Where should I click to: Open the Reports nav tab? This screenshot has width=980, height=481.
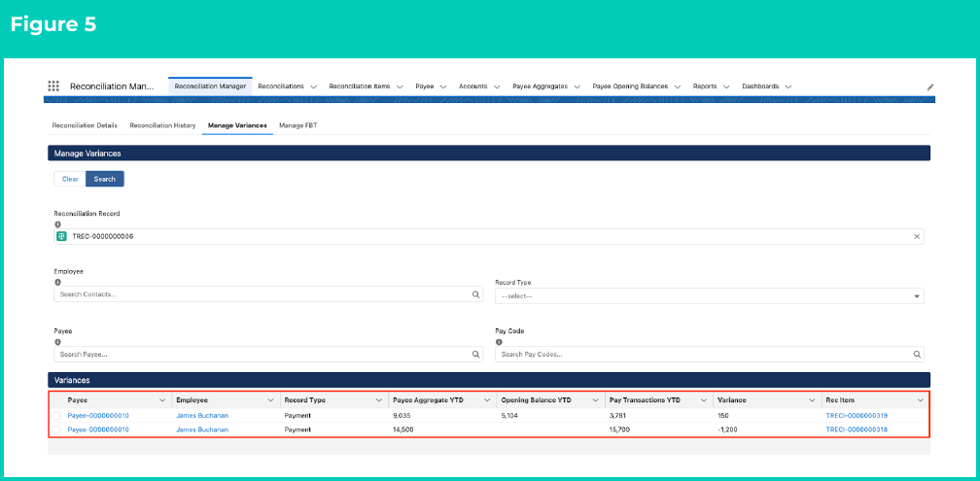pos(704,86)
